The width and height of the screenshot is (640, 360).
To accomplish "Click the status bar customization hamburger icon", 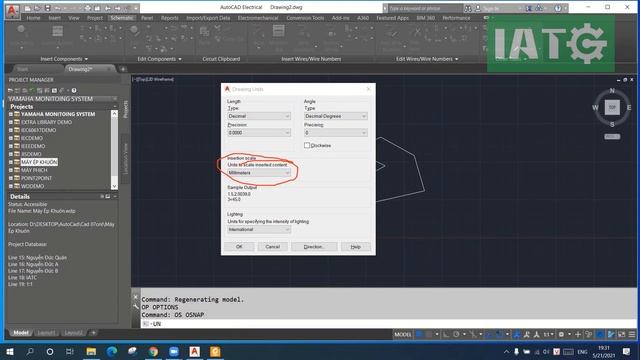I will 632,334.
